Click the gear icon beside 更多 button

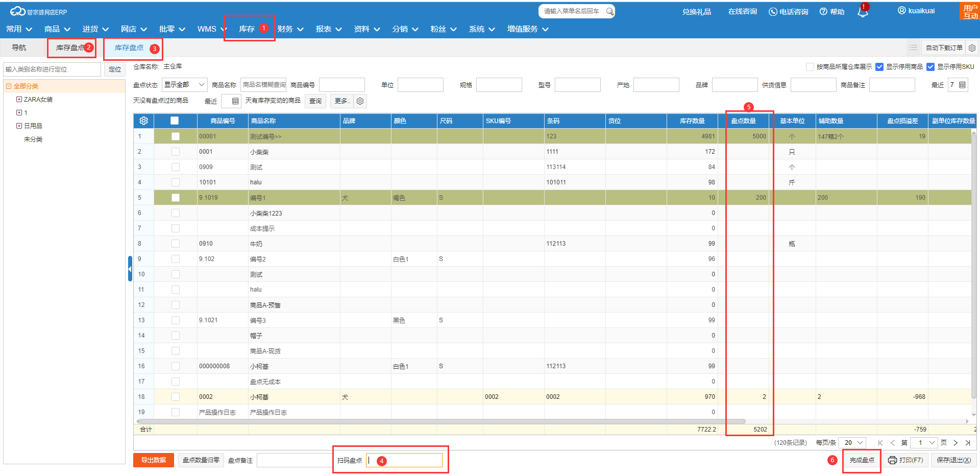click(x=360, y=101)
